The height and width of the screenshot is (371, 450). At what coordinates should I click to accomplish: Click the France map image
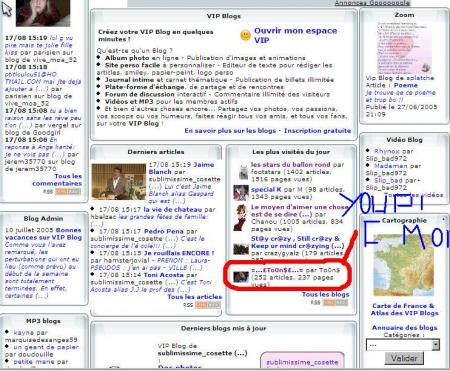tap(403, 264)
